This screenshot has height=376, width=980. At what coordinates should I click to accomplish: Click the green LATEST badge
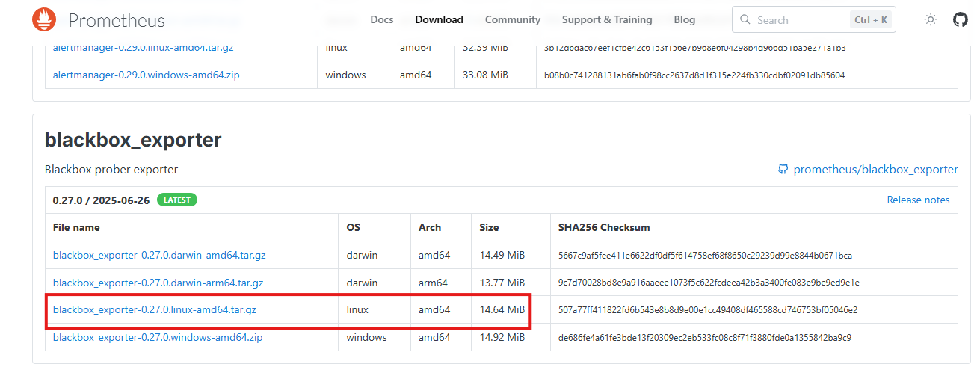(x=177, y=200)
